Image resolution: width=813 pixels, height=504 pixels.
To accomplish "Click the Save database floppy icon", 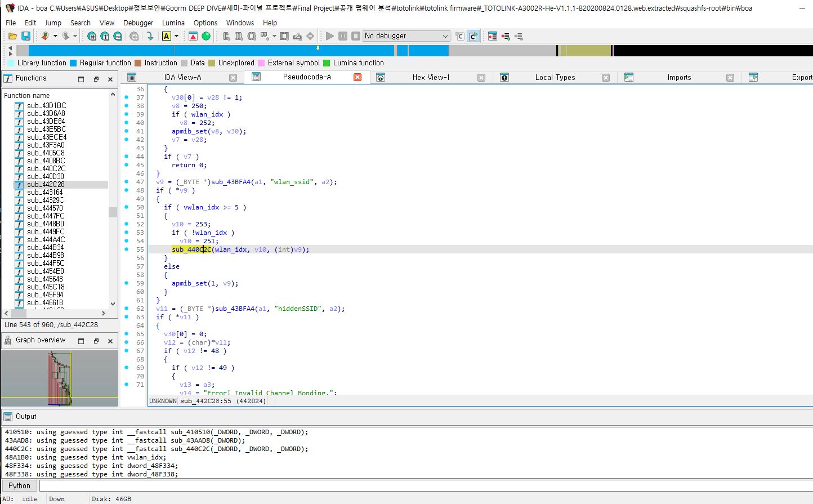I will coord(26,36).
